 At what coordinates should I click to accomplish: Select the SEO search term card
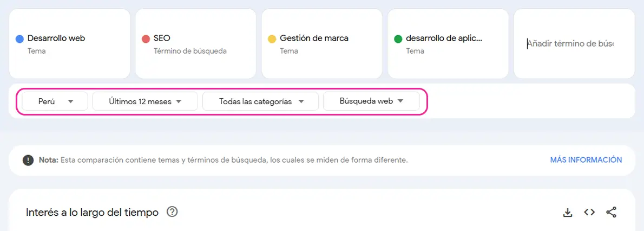[195, 43]
